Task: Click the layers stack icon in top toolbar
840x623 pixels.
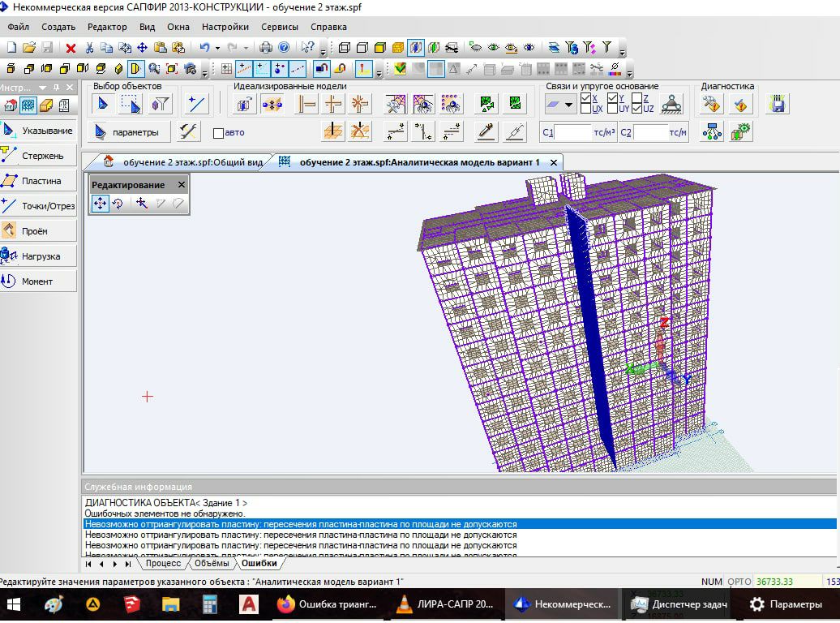Action: 554,48
